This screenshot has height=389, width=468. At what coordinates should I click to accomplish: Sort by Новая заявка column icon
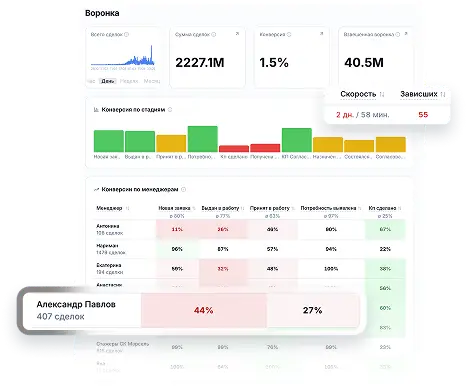(193, 208)
